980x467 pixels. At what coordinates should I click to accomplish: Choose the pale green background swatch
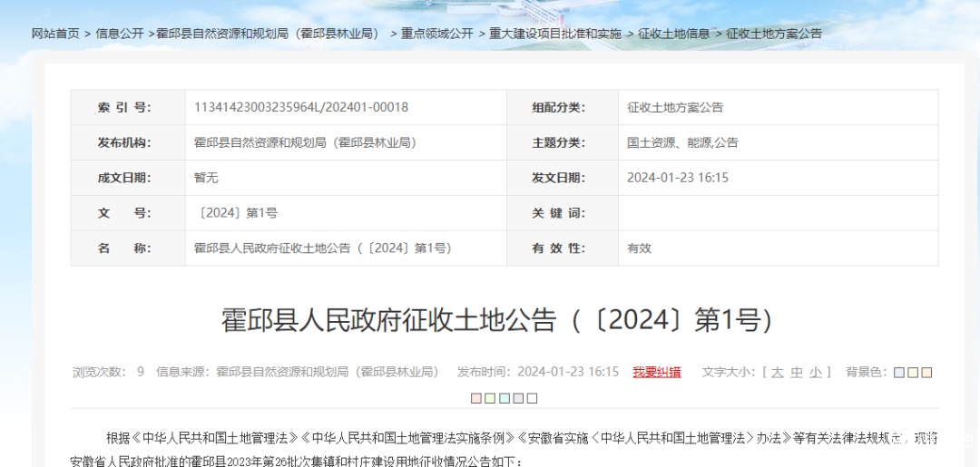(490, 398)
